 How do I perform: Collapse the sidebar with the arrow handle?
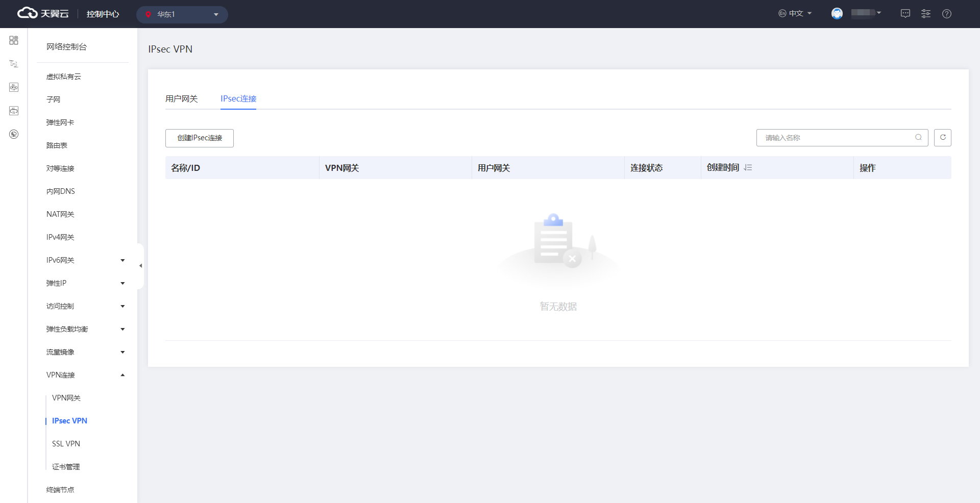[x=140, y=266]
